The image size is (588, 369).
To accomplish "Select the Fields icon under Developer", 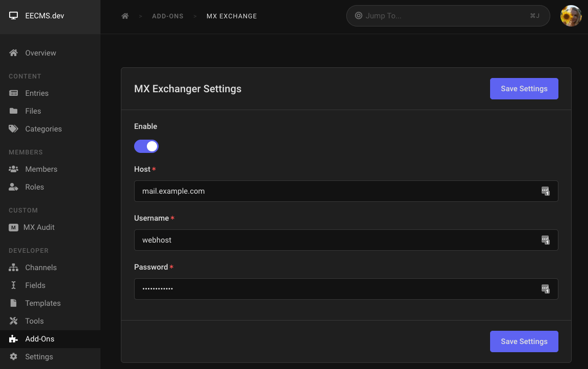I will pyautogui.click(x=14, y=285).
